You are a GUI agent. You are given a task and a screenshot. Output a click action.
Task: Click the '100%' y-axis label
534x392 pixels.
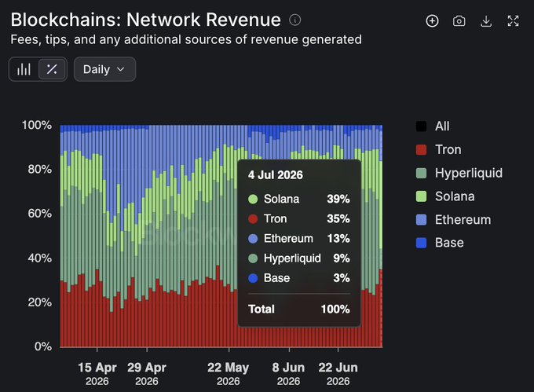[x=37, y=125]
